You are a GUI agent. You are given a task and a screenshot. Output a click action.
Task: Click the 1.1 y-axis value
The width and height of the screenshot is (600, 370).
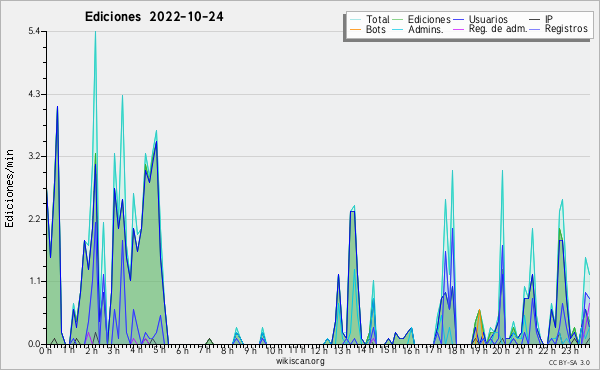click(x=34, y=281)
